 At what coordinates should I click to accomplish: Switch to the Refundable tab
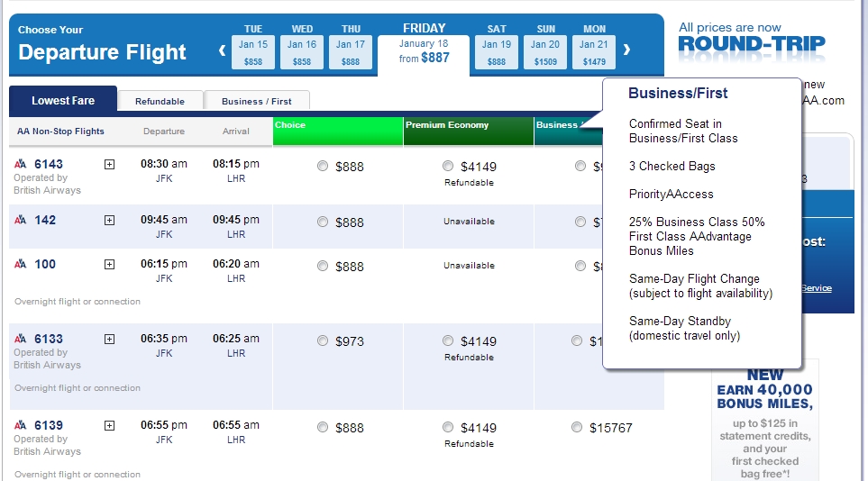coord(160,102)
